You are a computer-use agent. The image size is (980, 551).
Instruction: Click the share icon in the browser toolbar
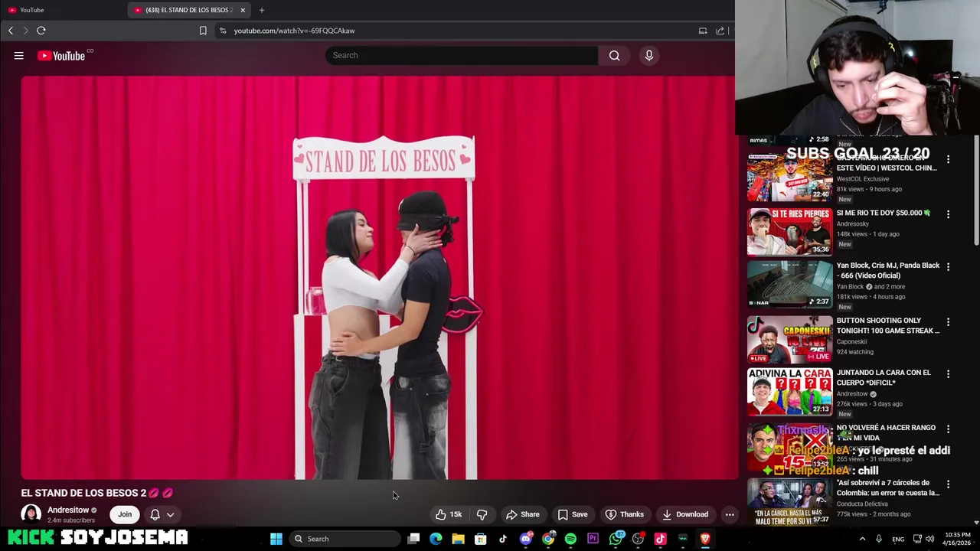720,31
